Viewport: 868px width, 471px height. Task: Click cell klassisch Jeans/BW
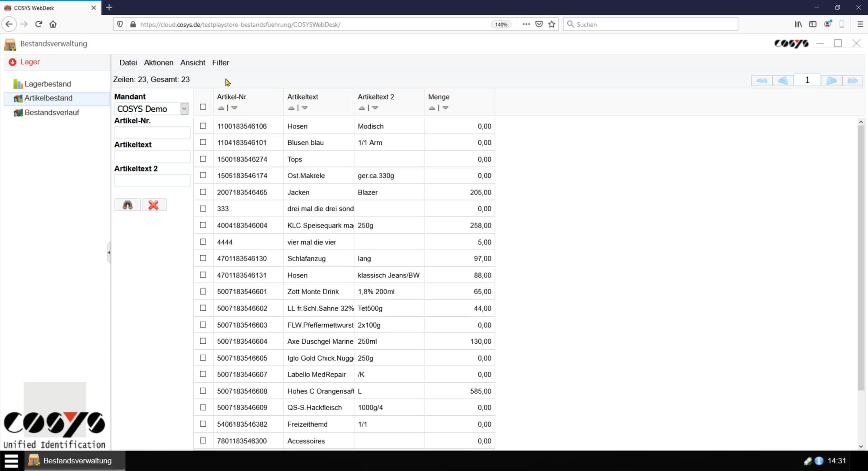click(389, 275)
